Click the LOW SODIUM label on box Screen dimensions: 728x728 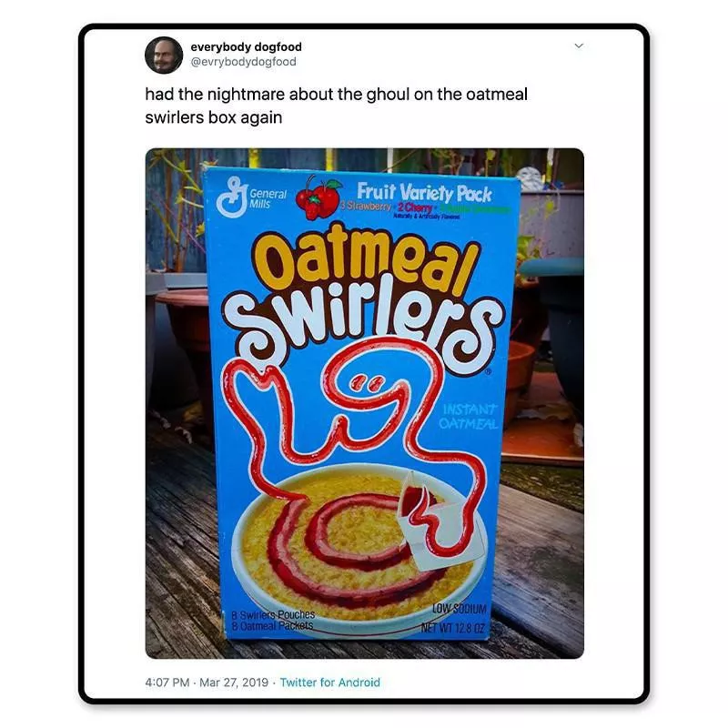click(x=460, y=609)
